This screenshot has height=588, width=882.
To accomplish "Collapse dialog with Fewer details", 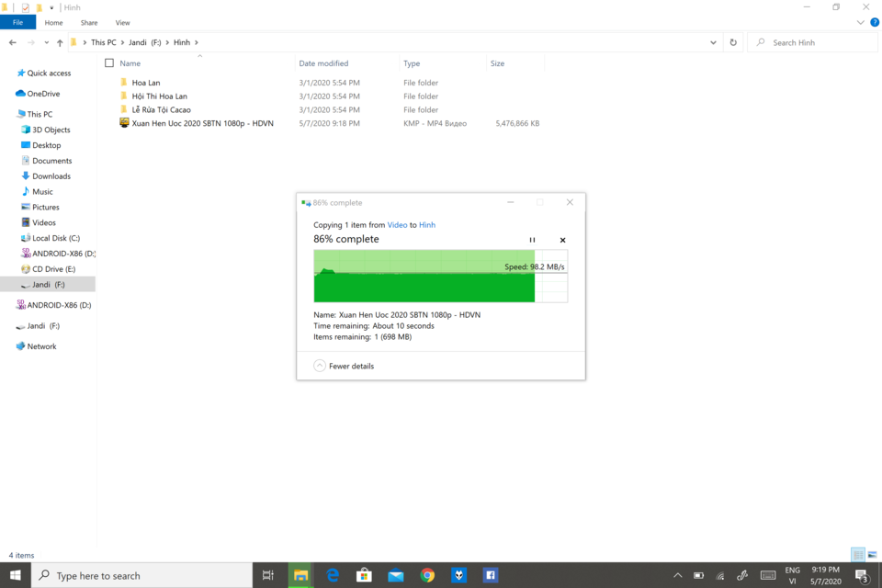I will click(344, 366).
